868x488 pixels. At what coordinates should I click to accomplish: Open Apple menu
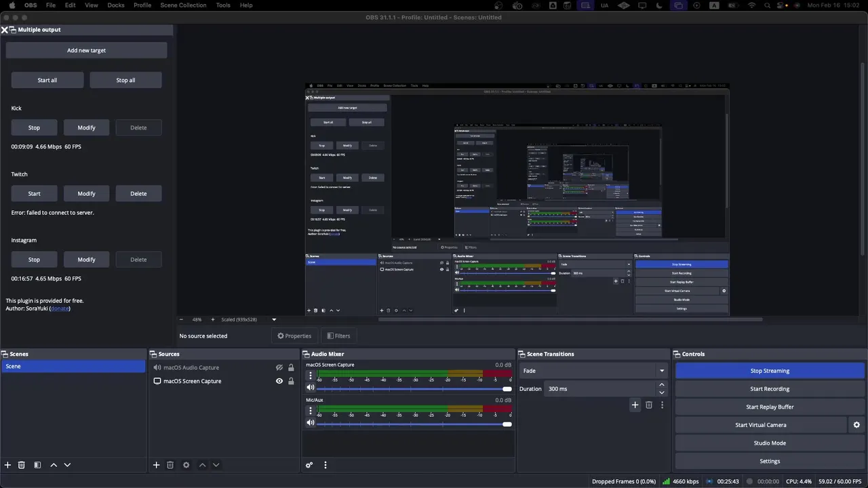click(12, 5)
